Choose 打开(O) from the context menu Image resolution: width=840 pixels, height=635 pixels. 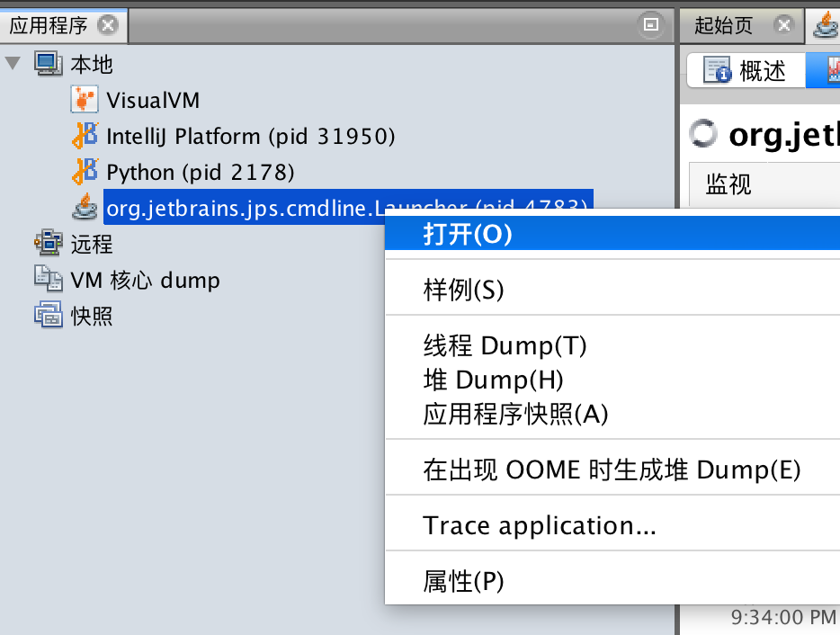pyautogui.click(x=612, y=234)
